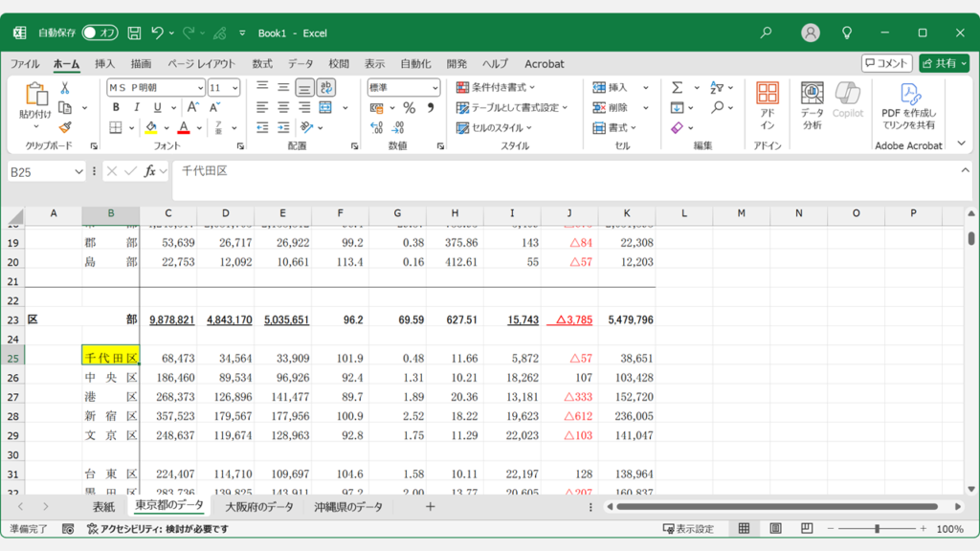Viewport: 980px width, 551px height.
Task: Open the 沖縄県のデータ sheet tab
Action: pyautogui.click(x=348, y=507)
